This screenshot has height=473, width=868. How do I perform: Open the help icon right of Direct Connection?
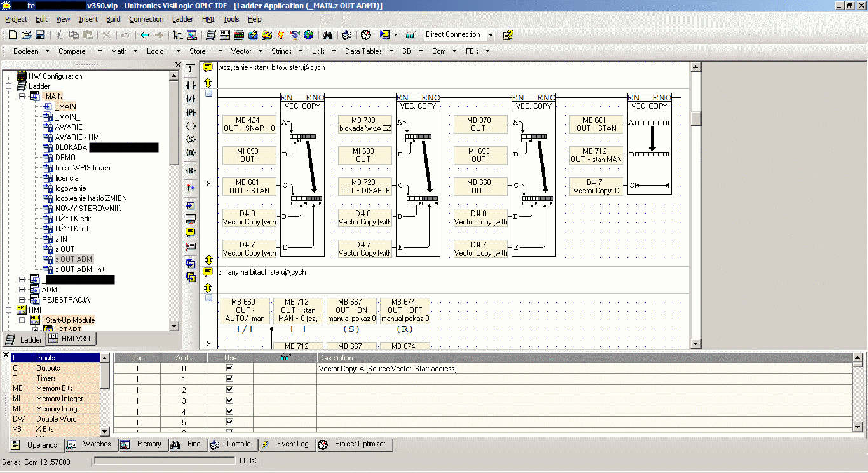point(508,35)
